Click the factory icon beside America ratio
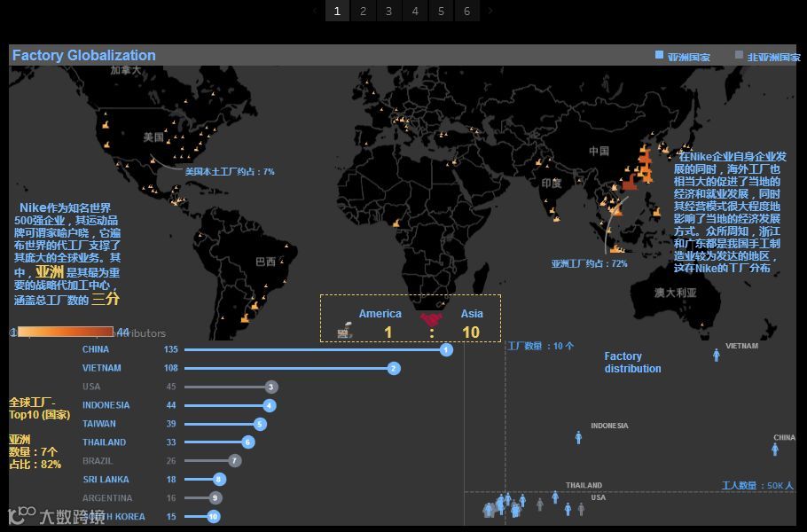This screenshot has height=532, width=807. coord(345,331)
